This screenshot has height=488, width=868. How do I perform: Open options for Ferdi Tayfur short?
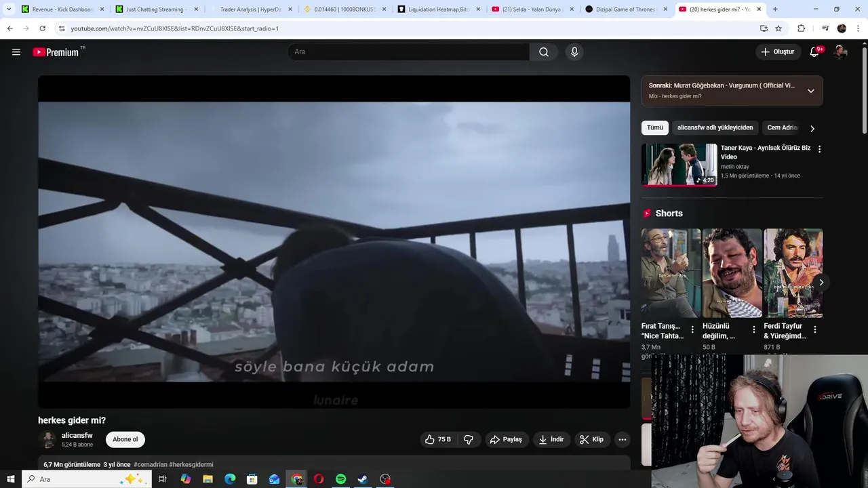[x=814, y=329]
